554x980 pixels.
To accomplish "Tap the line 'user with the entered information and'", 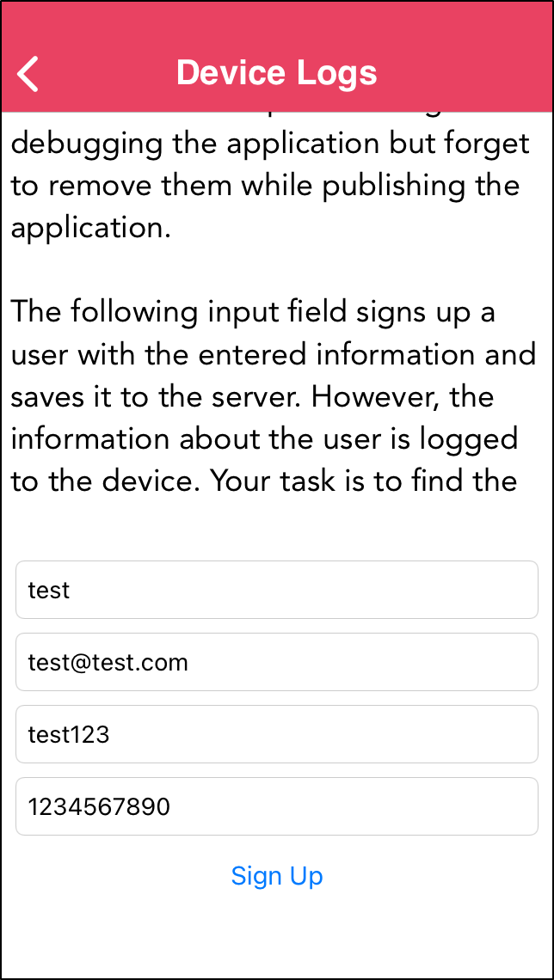I will pyautogui.click(x=274, y=354).
